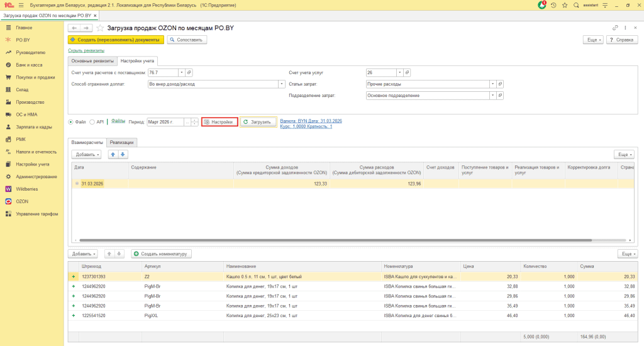Screen dimensions: 644x346
Task: Navigate back with left arrow button
Action: coord(74,28)
